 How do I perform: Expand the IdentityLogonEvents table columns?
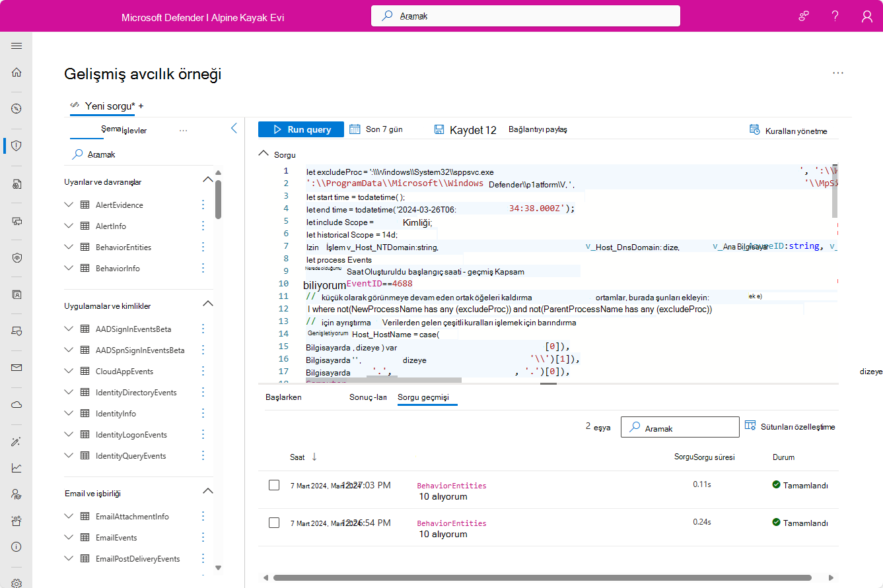69,435
